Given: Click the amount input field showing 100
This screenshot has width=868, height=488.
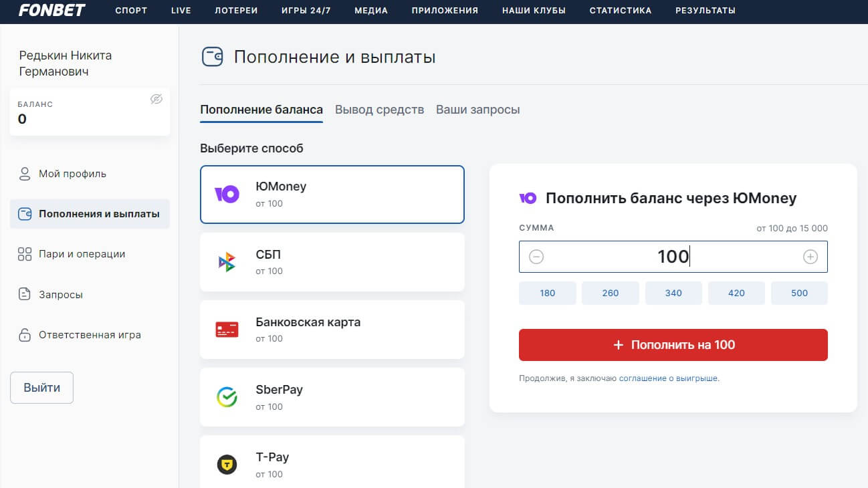Looking at the screenshot, I should coord(673,257).
